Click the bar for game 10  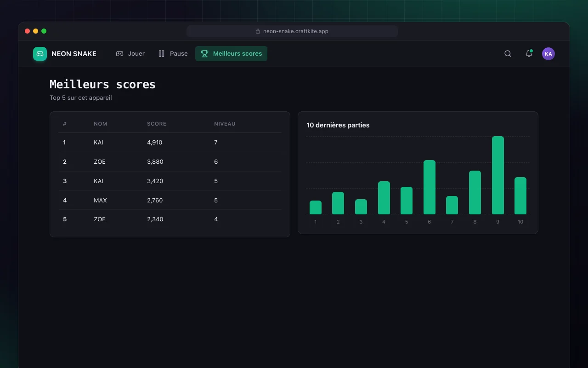click(x=520, y=196)
